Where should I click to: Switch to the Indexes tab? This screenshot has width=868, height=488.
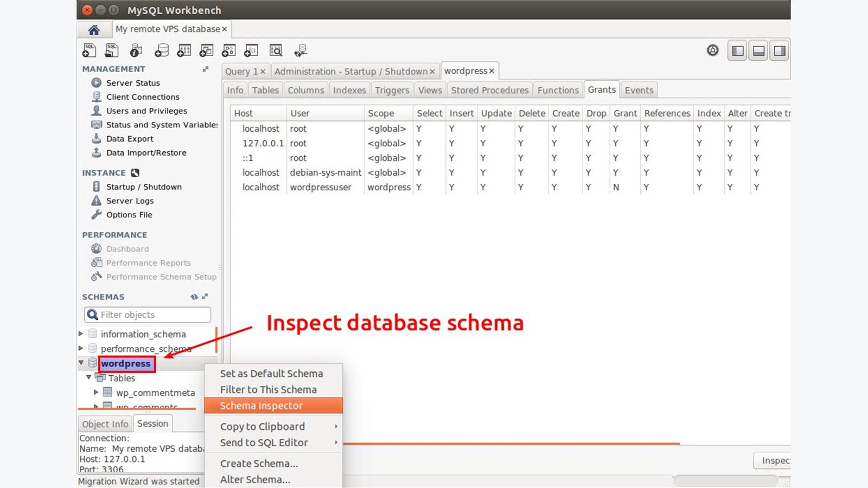pyautogui.click(x=349, y=90)
